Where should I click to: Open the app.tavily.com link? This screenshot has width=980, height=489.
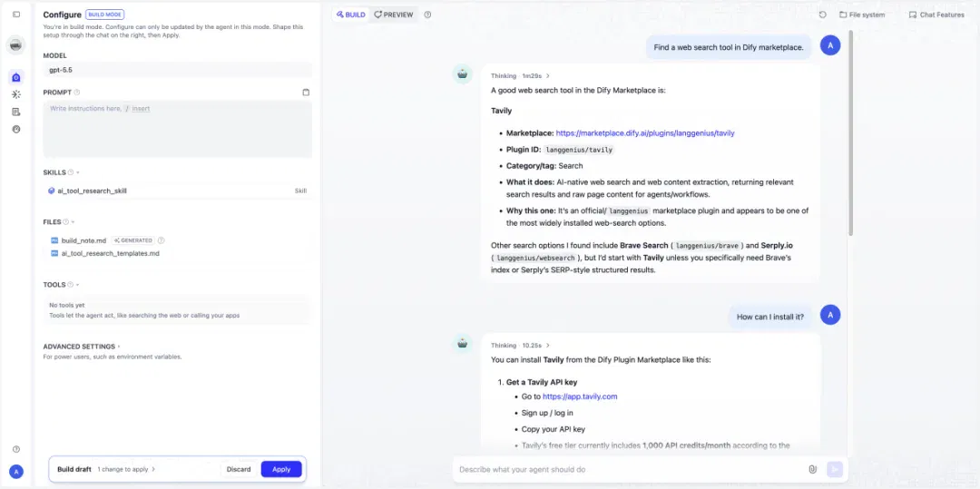click(x=580, y=396)
